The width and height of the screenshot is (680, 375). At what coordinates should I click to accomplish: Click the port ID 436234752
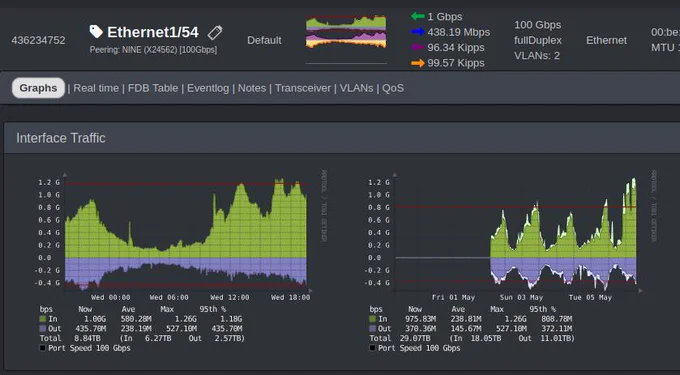[x=38, y=40]
